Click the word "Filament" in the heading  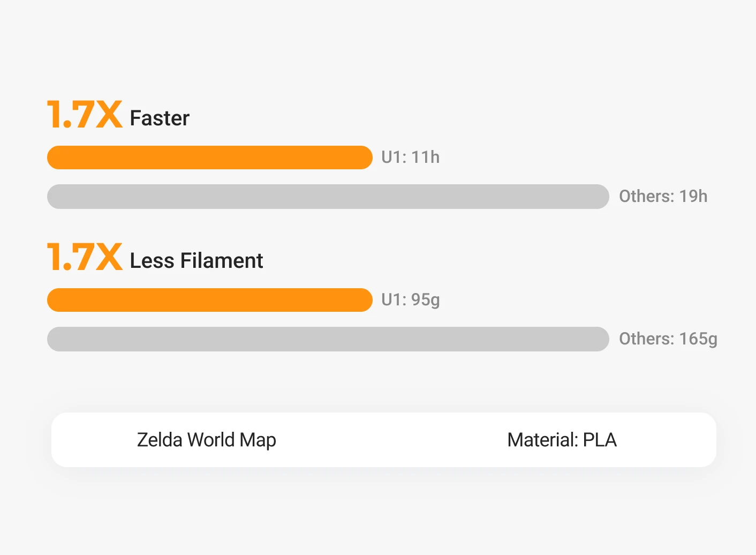click(221, 261)
